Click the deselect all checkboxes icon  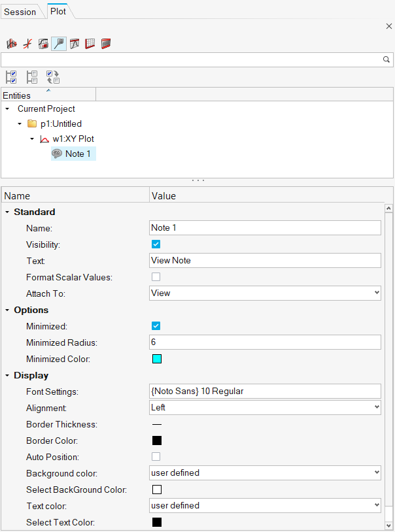(x=31, y=77)
